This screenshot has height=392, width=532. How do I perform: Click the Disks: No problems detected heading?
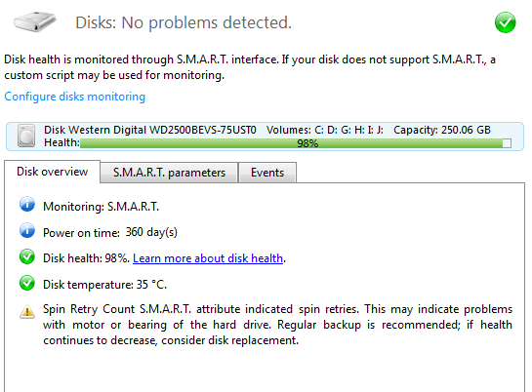pyautogui.click(x=184, y=22)
